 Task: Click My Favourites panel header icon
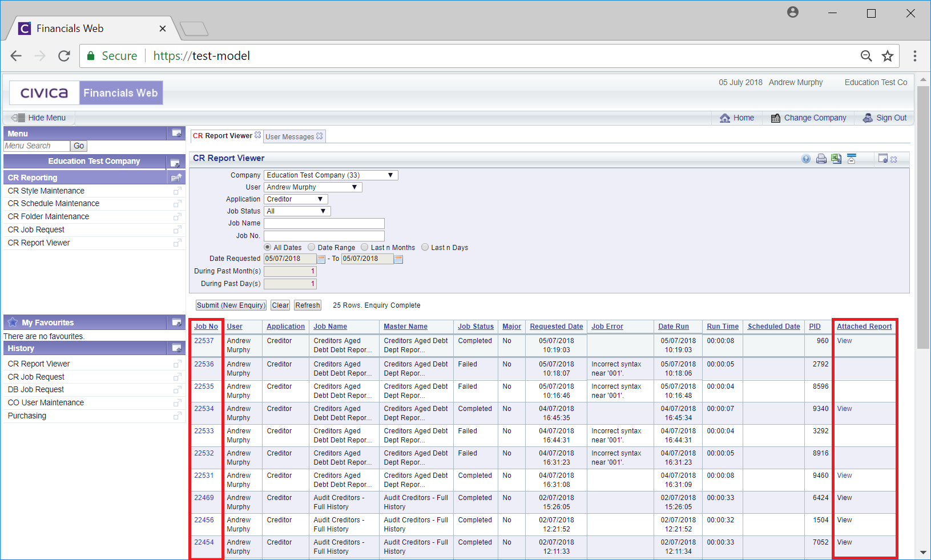tap(177, 322)
